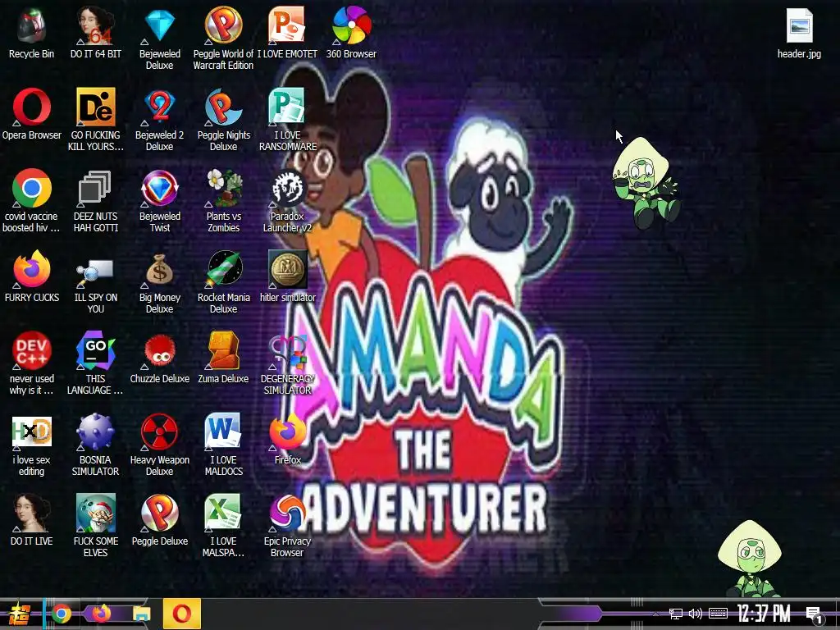Click the floating Peridot character near cursor
840x630 pixels.
pyautogui.click(x=646, y=182)
